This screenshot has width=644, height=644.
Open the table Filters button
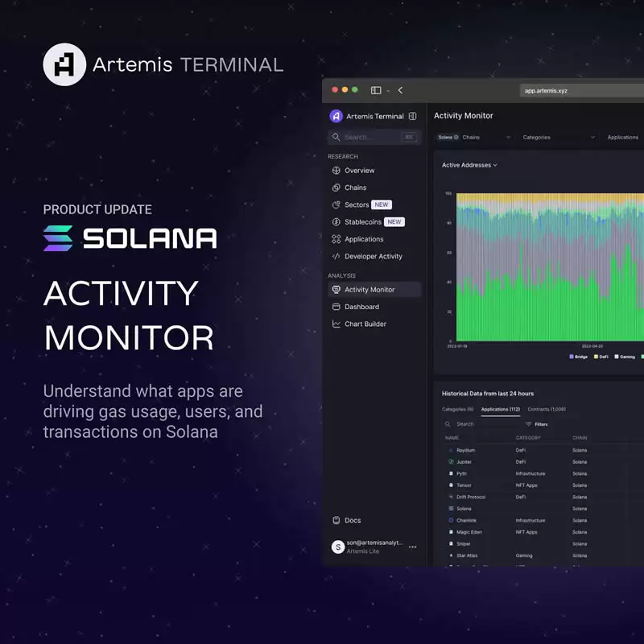(x=536, y=424)
